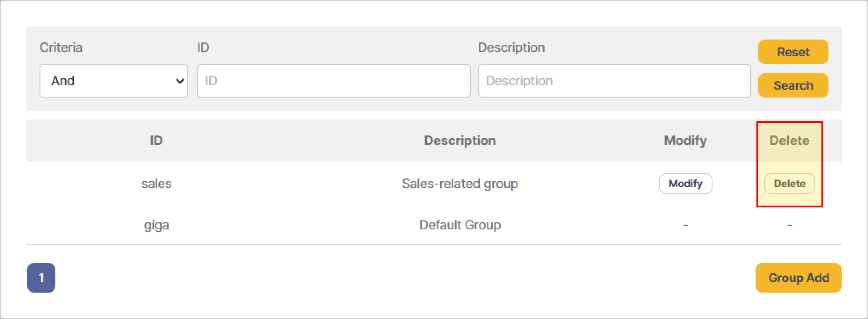Click the Delete column header
Viewport: 868px width, 319px height.
[789, 141]
